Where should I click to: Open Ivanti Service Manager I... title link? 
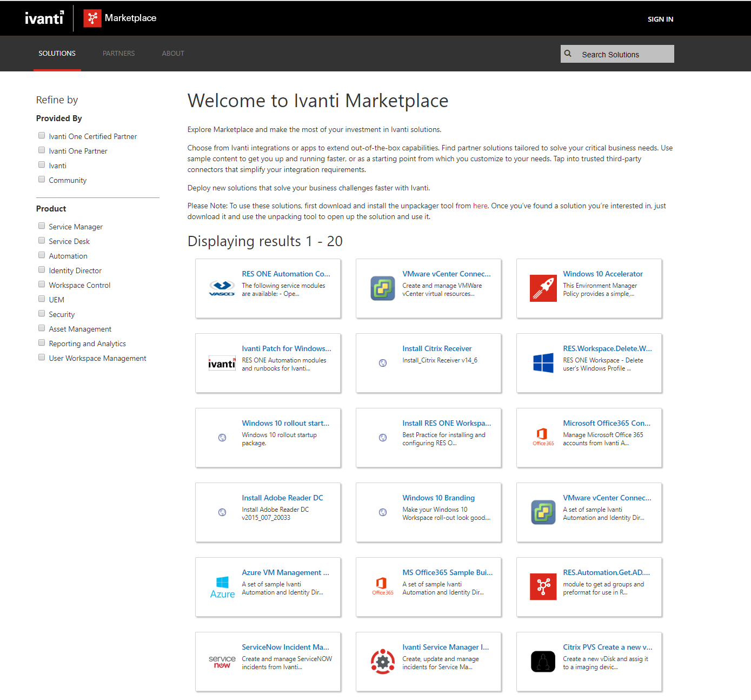point(446,647)
